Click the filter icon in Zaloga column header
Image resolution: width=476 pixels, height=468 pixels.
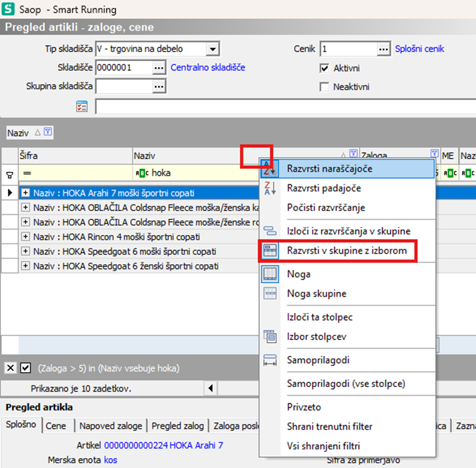(x=434, y=153)
